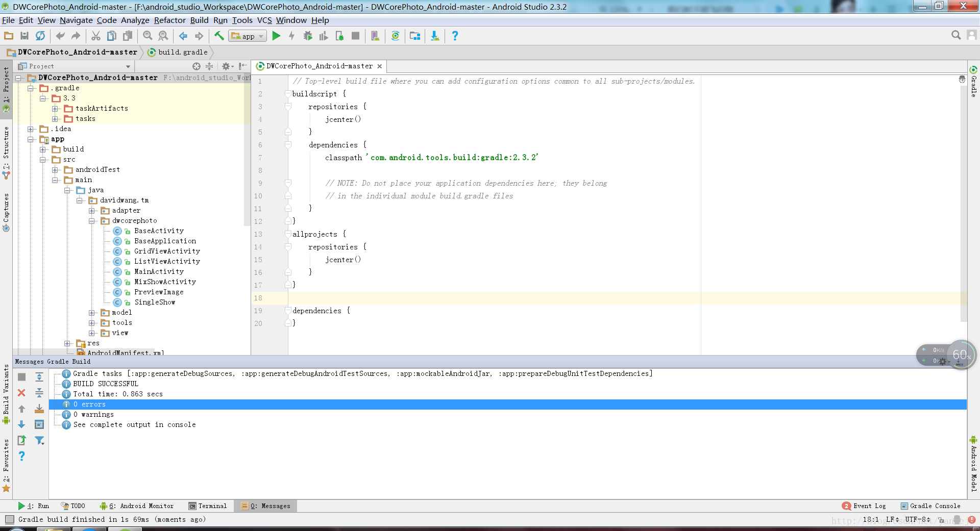Open the File menu
Screen dimensions: 980x531
pyautogui.click(x=8, y=20)
